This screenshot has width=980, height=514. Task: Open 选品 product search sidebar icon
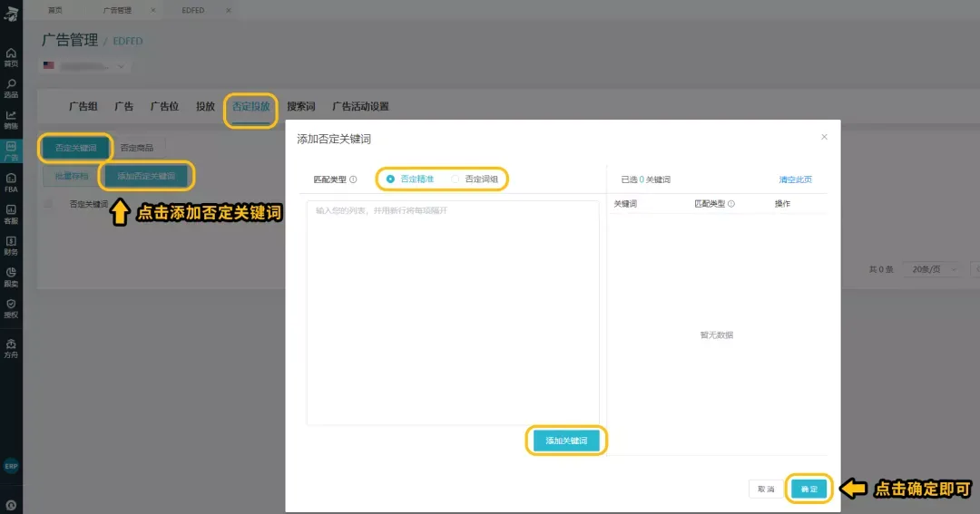coord(11,88)
